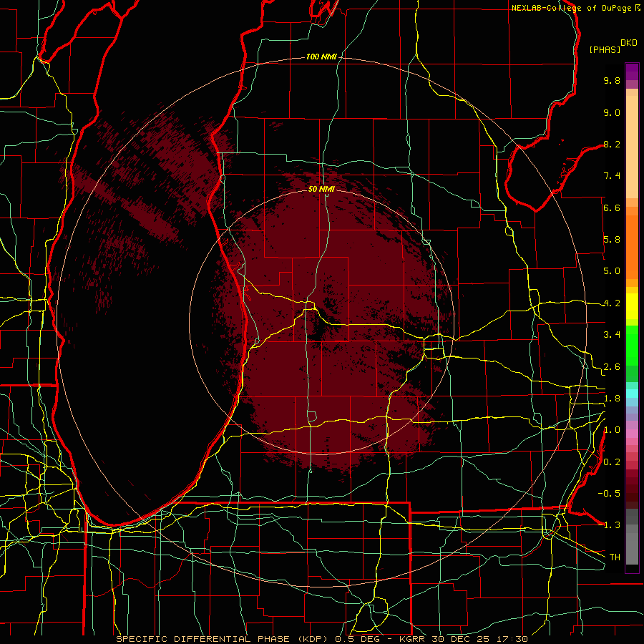Click the yellow segment of the color bar
Image resolution: width=644 pixels, height=644 pixels.
(x=632, y=306)
